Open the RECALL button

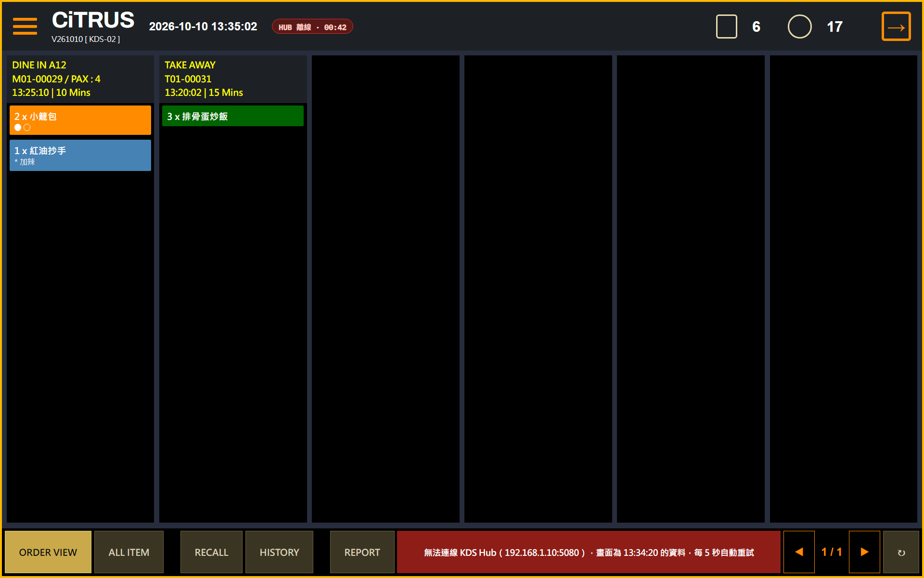tap(211, 552)
